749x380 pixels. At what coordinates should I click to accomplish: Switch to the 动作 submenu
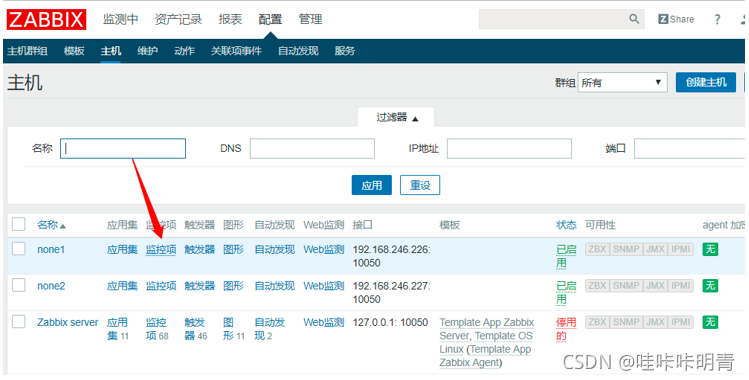pos(184,51)
